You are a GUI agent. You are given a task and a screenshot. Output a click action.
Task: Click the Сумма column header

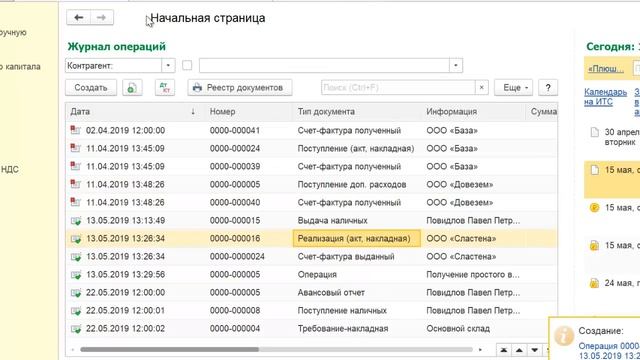pos(543,111)
